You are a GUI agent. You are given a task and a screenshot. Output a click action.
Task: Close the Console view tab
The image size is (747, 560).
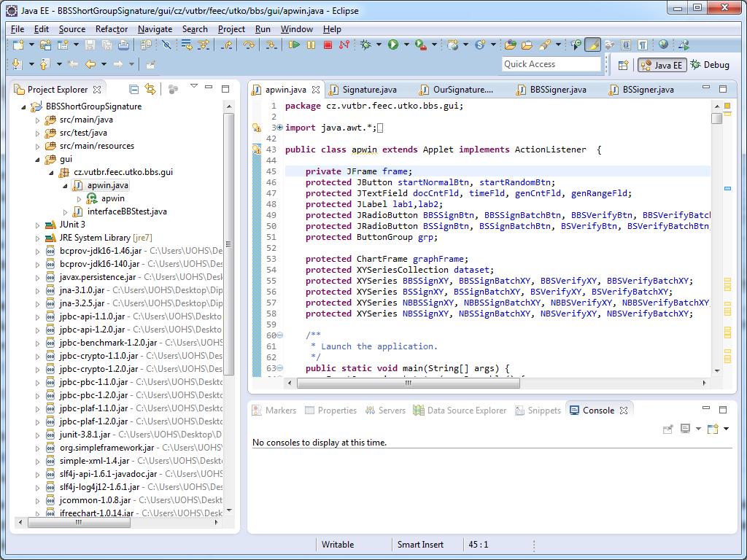click(x=624, y=411)
